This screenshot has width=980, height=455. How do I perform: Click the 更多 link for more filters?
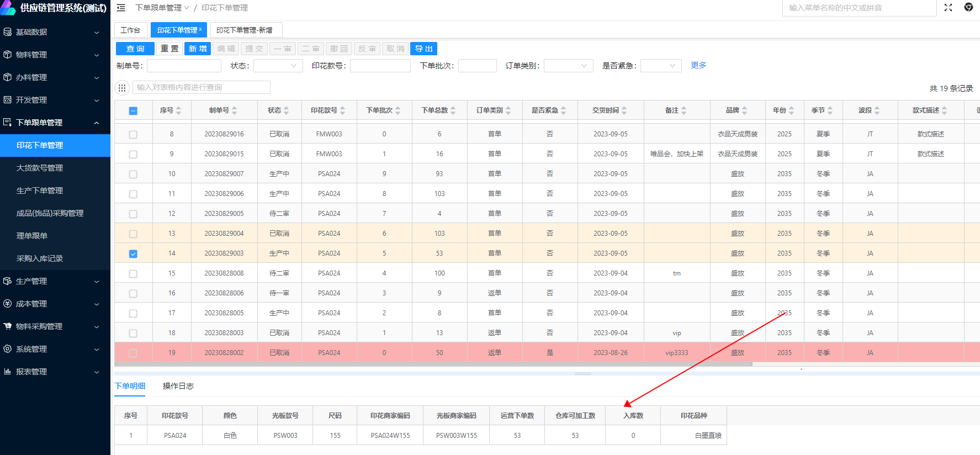pyautogui.click(x=698, y=65)
